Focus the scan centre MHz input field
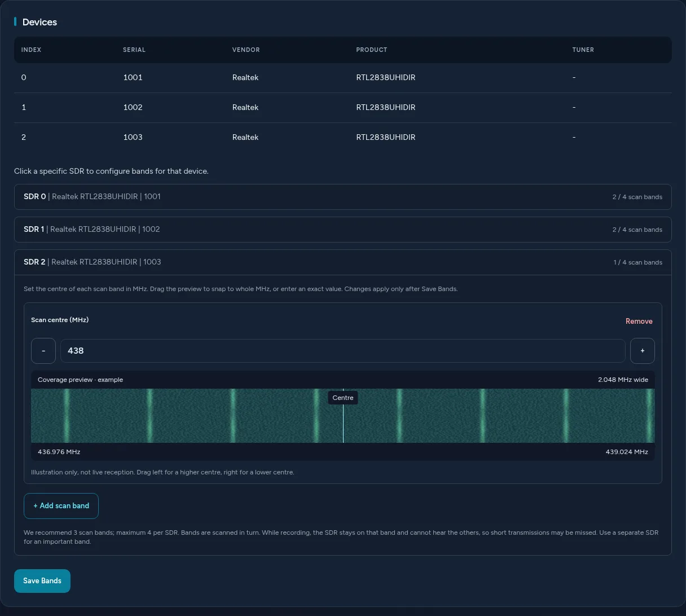Image resolution: width=686 pixels, height=616 pixels. (x=343, y=351)
